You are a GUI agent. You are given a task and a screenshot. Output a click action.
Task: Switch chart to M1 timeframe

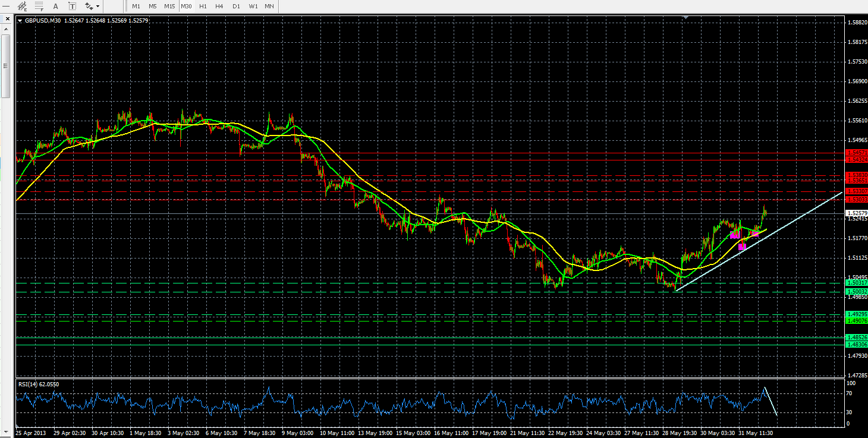coord(136,7)
